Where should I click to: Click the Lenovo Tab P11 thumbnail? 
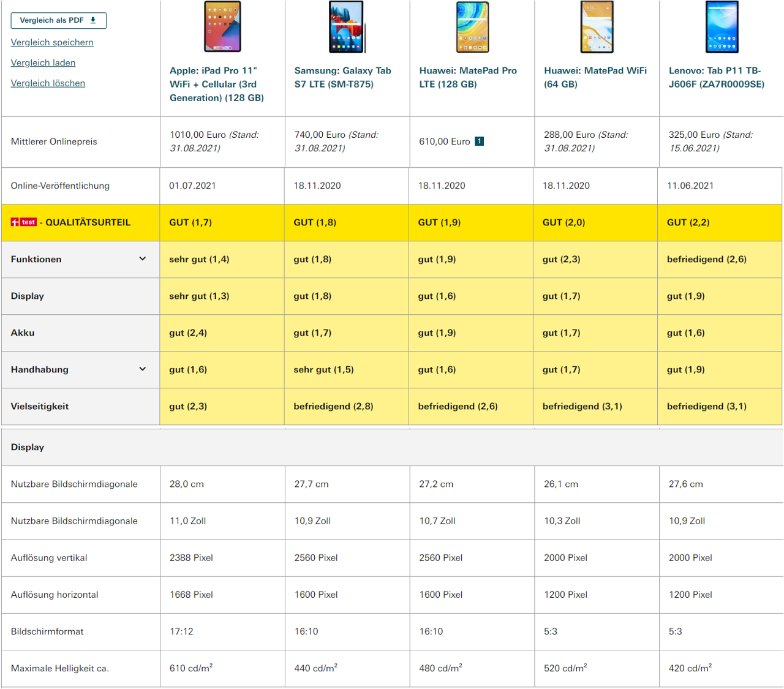[722, 26]
